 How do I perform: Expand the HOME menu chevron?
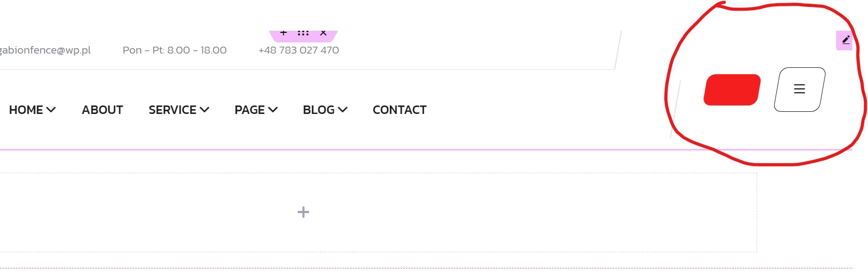[x=51, y=110]
